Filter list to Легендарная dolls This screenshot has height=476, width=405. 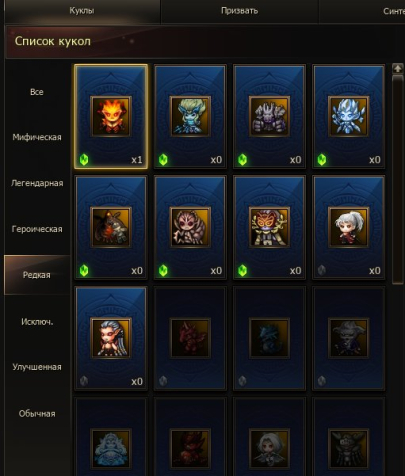tap(37, 183)
